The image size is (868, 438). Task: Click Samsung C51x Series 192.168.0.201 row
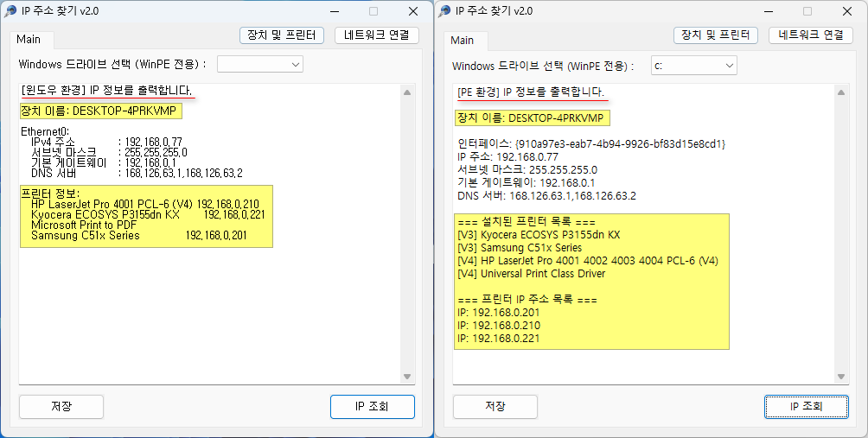139,236
